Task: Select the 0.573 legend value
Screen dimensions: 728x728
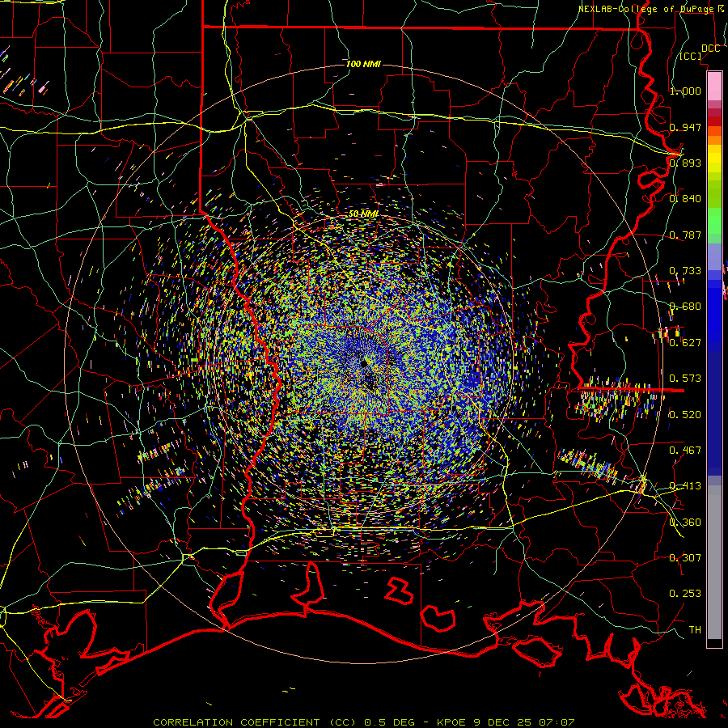Action: [685, 379]
